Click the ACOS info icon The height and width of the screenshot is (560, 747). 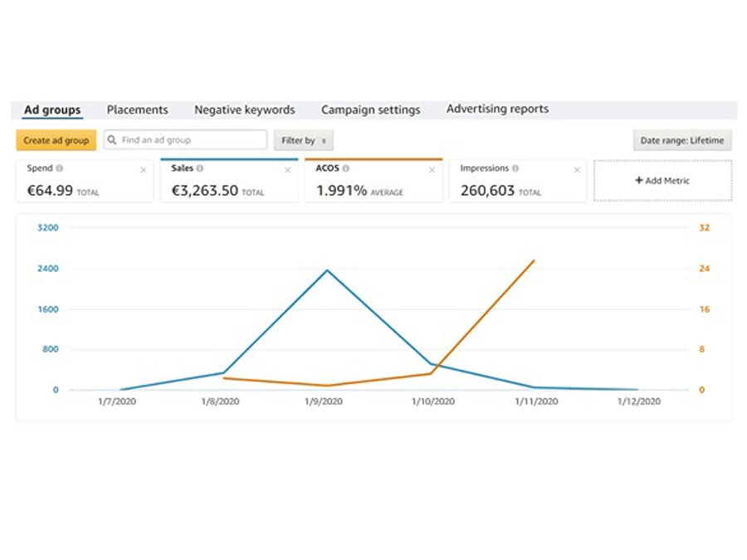coord(346,168)
